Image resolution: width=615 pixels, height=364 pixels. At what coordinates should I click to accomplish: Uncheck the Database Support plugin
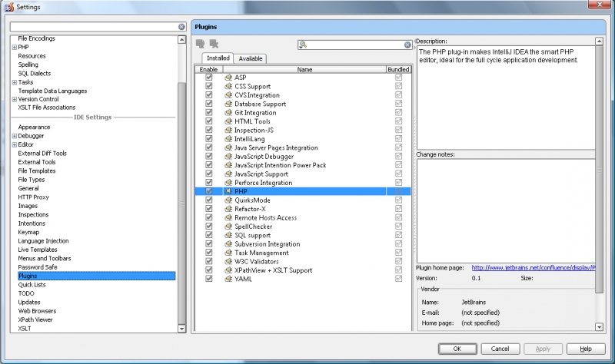click(x=209, y=104)
